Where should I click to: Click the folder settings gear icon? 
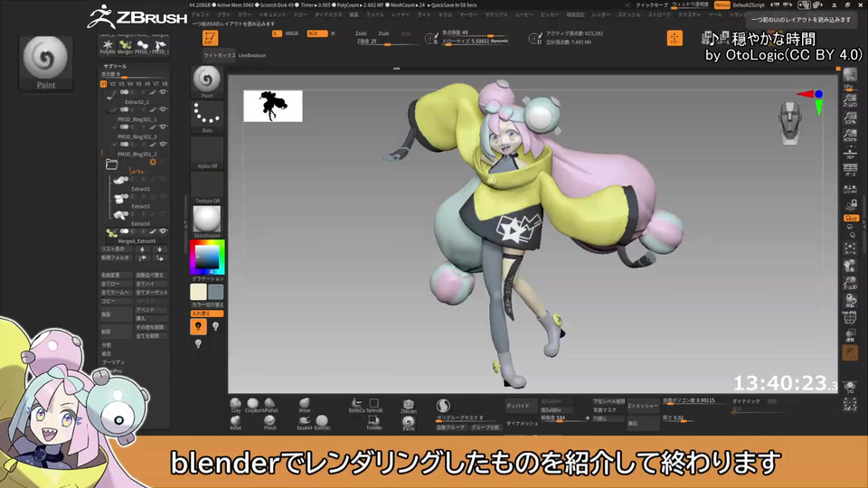click(153, 162)
